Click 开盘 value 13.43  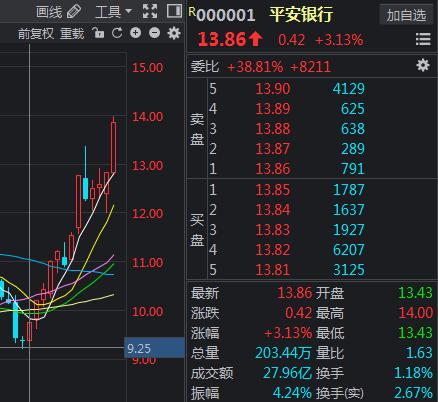click(x=416, y=293)
